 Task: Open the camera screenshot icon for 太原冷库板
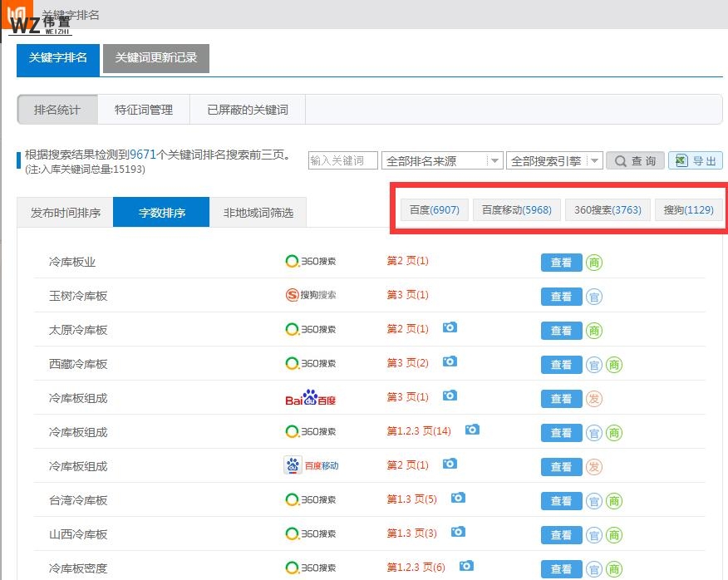[x=450, y=328]
